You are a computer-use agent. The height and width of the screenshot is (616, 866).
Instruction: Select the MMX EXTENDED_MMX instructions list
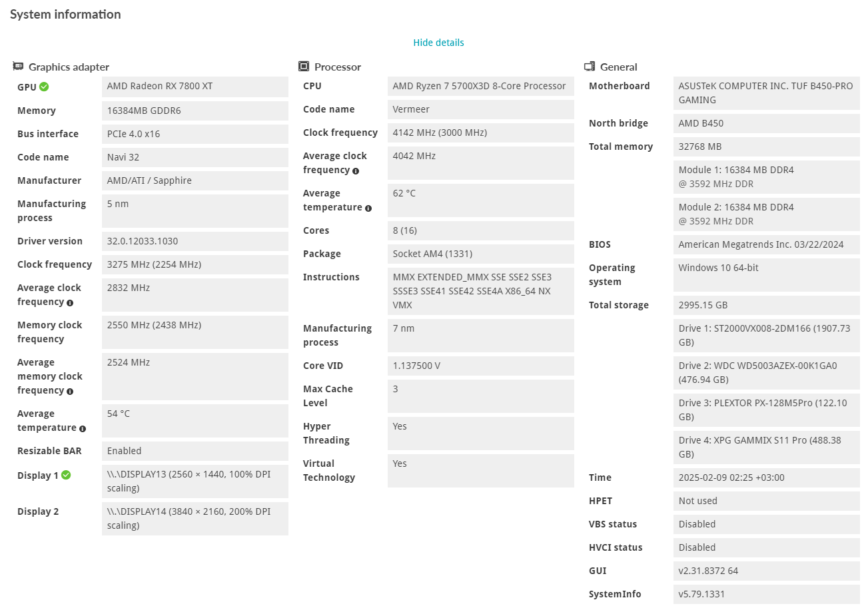tap(481, 291)
